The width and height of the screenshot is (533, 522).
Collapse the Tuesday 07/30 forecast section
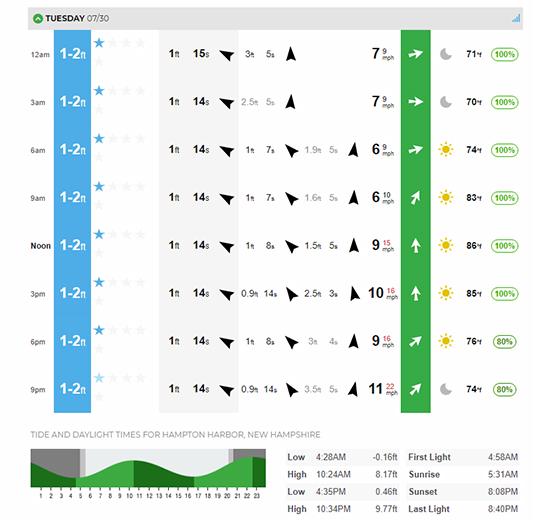[38, 18]
